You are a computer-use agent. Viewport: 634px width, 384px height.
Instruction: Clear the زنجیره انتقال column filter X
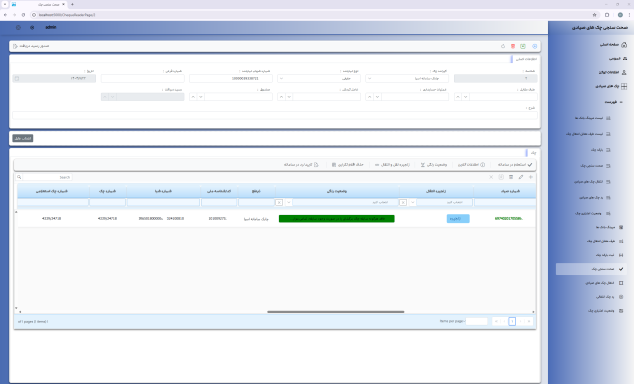point(403,202)
